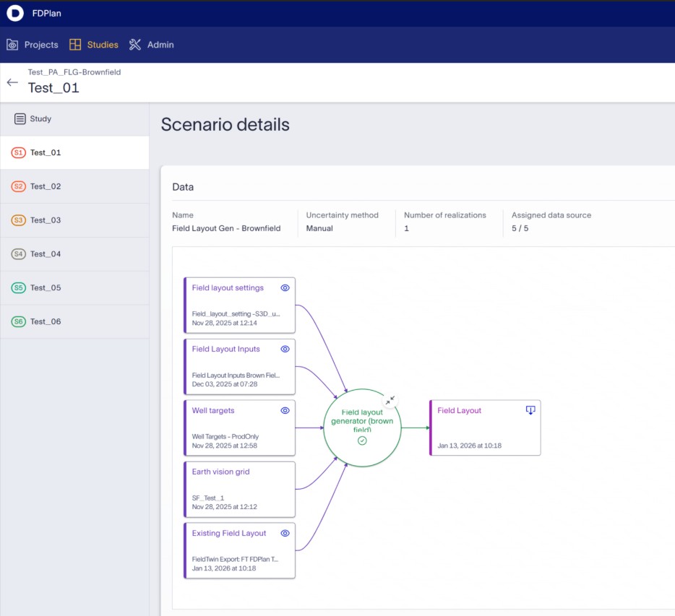Screen dimensions: 675x616
Task: Preview the Existing Field Layout via eye icon
Action: (x=285, y=533)
